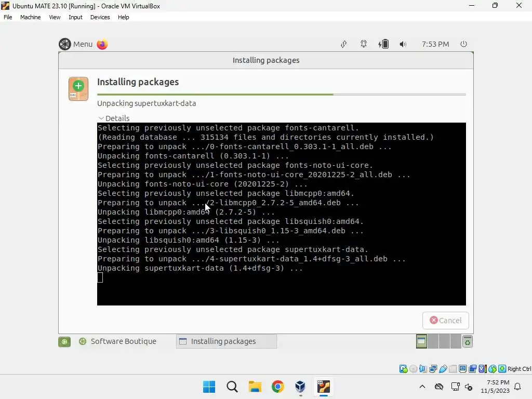
Task: Click the Cancel button in installer dialog
Action: pos(445,320)
